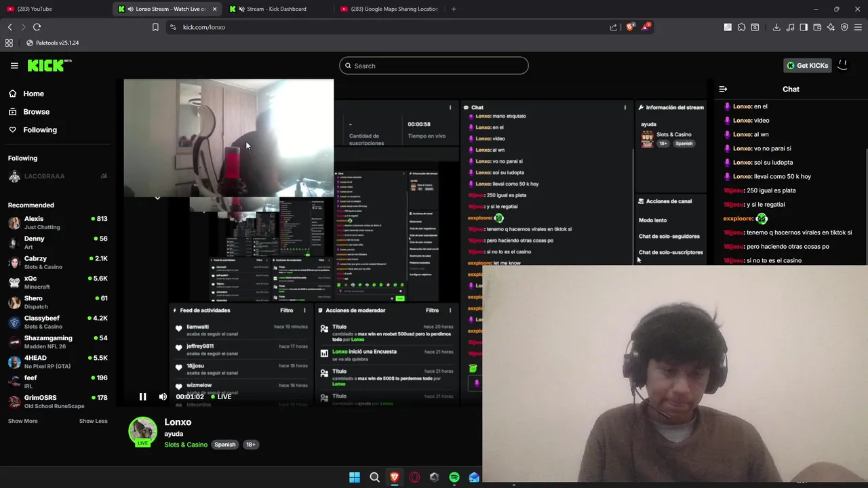868x488 pixels.
Task: Open Following in Kick sidebar
Action: tap(40, 129)
